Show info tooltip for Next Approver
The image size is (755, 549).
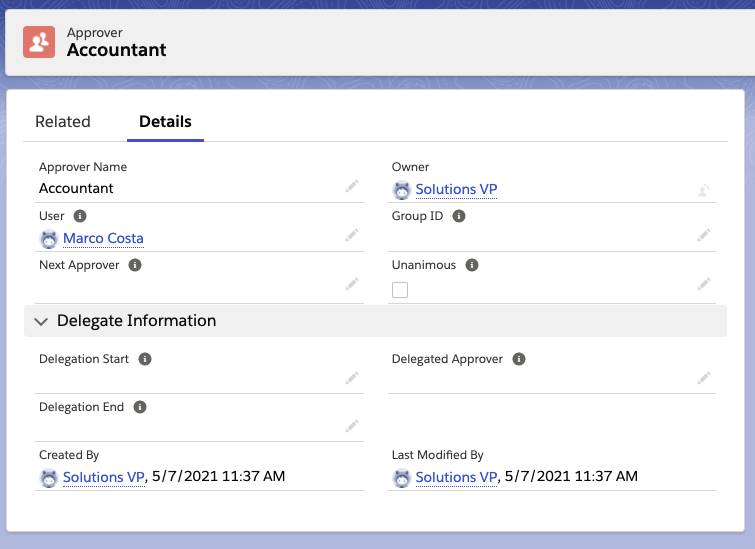tap(135, 265)
